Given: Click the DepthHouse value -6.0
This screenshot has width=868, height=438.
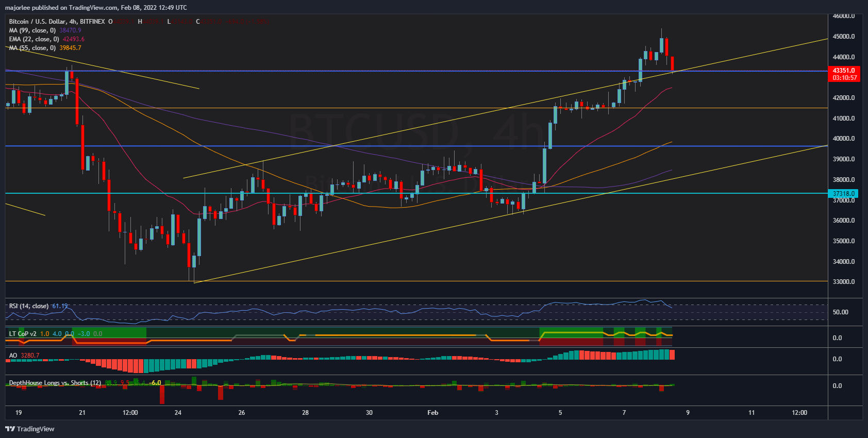Looking at the screenshot, I should click(x=156, y=383).
